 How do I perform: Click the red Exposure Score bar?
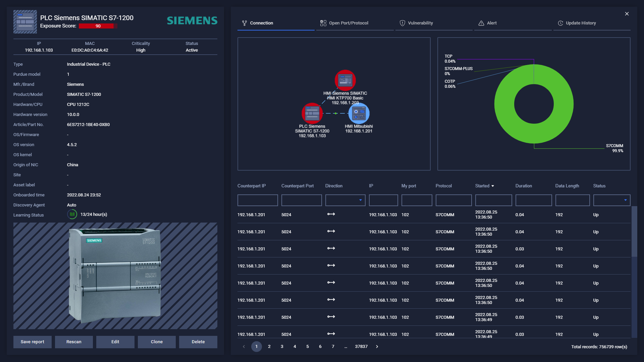[98, 26]
